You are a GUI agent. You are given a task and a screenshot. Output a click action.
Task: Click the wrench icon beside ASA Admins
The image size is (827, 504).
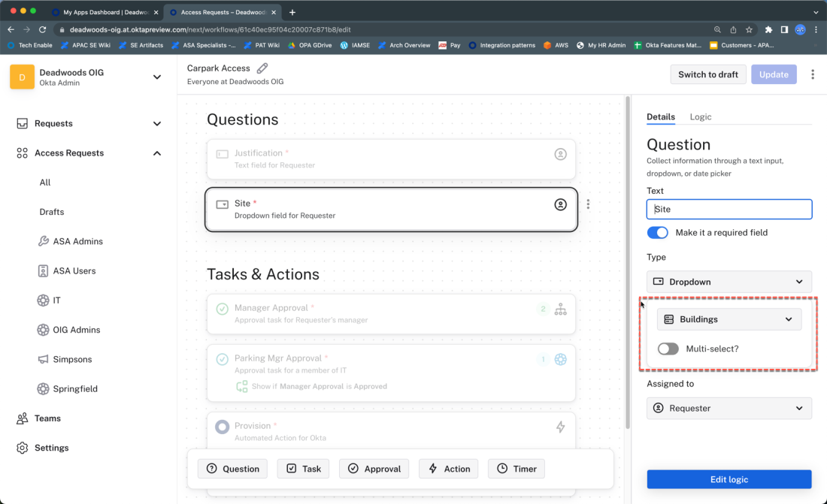click(44, 241)
